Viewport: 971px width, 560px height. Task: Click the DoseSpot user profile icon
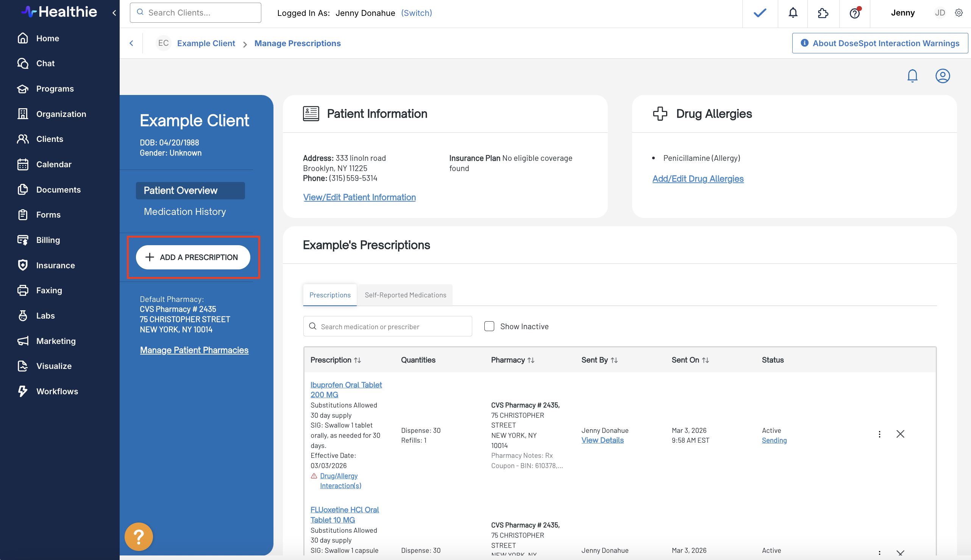943,76
